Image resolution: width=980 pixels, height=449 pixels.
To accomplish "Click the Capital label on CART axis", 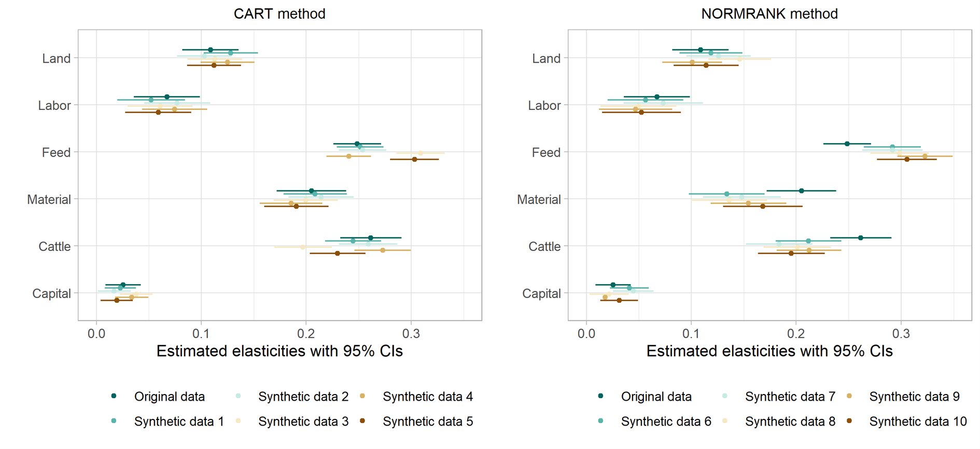I will click(51, 293).
